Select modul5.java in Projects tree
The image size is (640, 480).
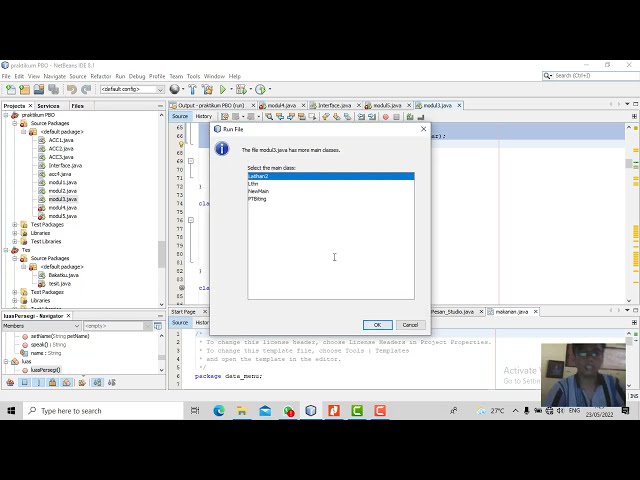click(62, 216)
